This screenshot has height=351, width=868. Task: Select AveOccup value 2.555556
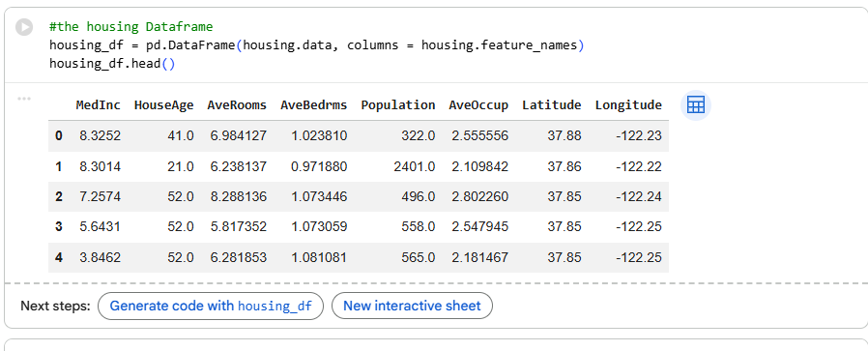click(x=480, y=135)
